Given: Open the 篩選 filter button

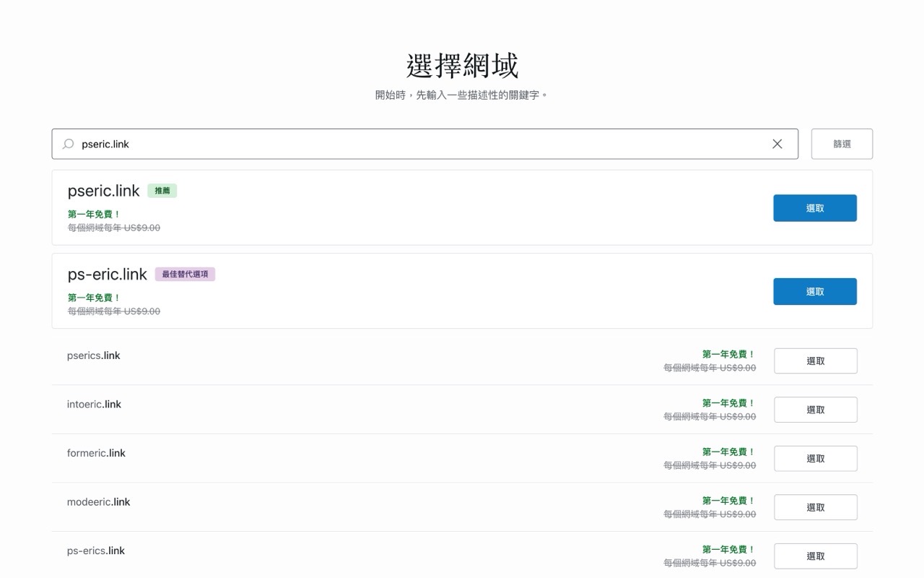Looking at the screenshot, I should point(842,144).
